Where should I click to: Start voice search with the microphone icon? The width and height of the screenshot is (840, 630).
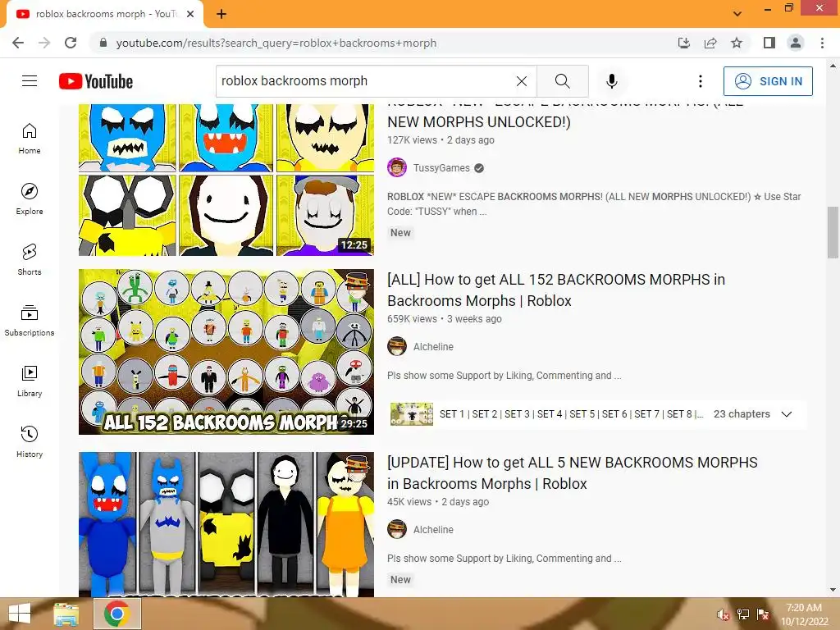611,81
